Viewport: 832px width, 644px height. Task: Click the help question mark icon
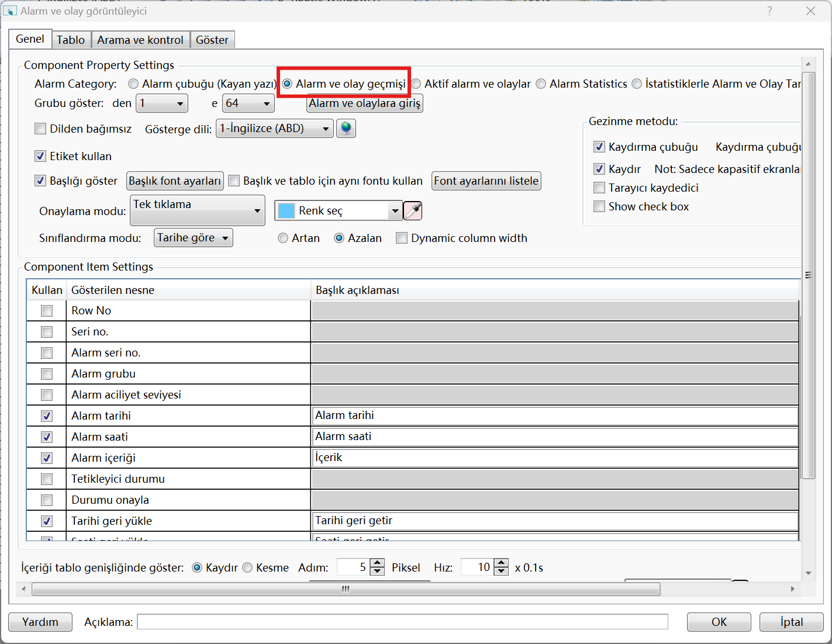(769, 11)
